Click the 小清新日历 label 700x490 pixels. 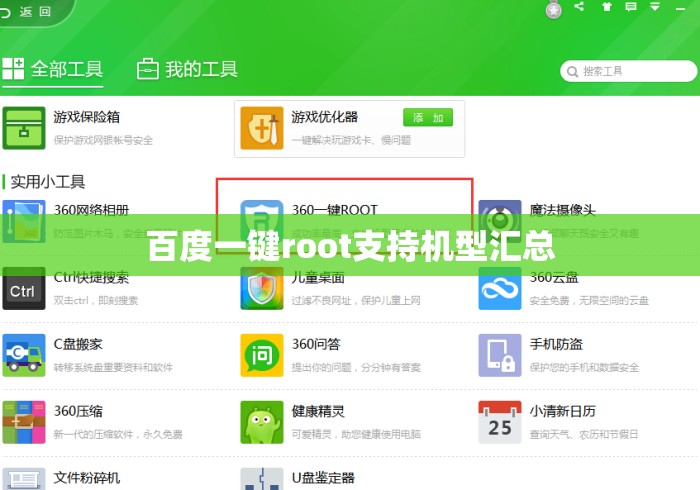tap(562, 411)
